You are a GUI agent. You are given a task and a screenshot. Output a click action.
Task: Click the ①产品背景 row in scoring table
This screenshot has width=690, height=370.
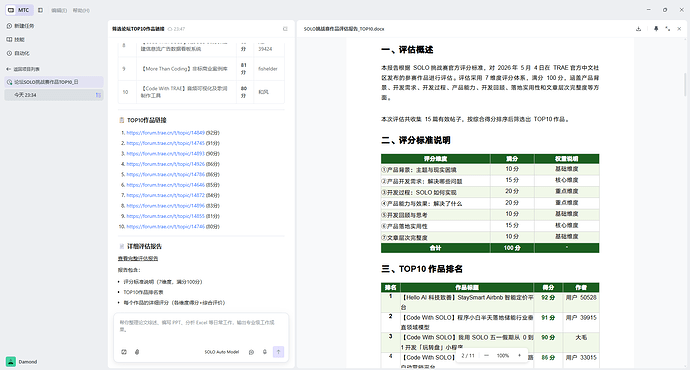(x=490, y=169)
